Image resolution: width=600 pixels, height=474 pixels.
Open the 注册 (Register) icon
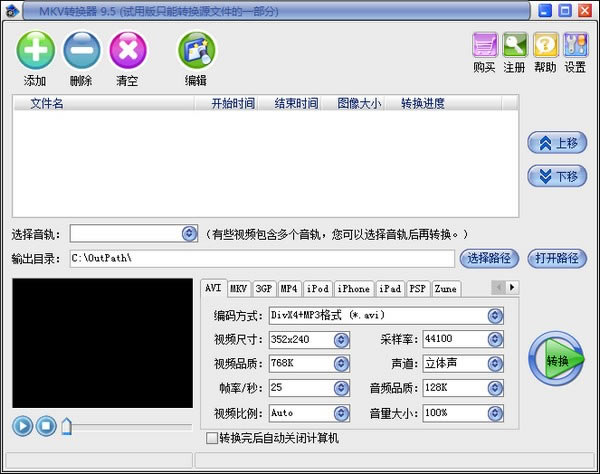point(515,45)
